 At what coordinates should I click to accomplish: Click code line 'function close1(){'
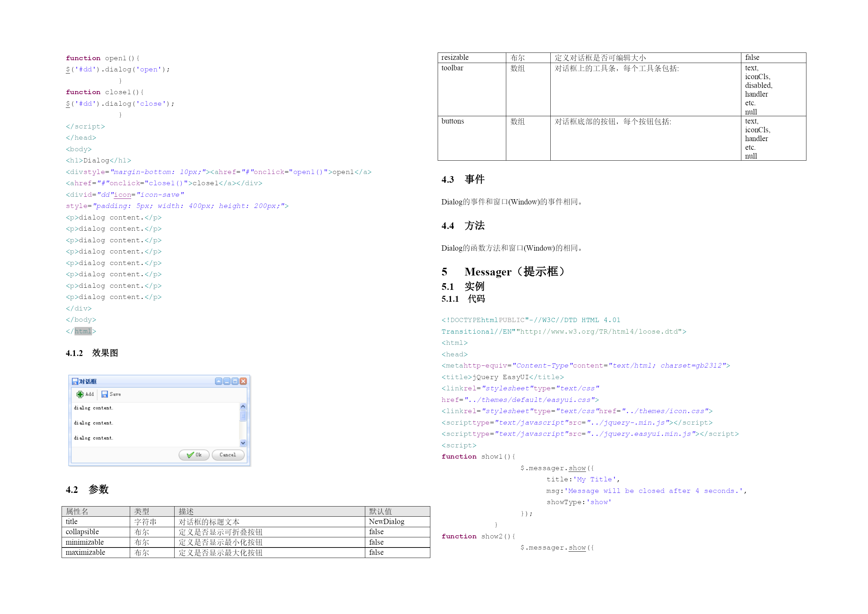click(105, 92)
